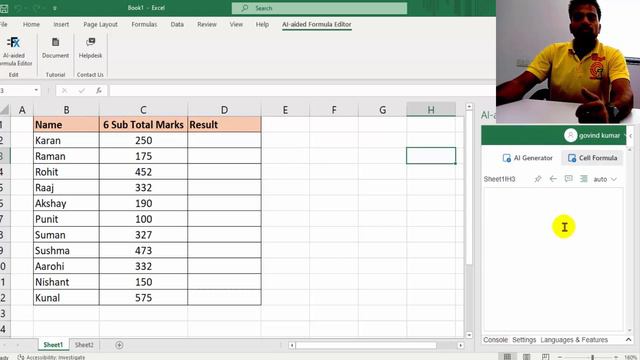The height and width of the screenshot is (360, 640).
Task: Expand the bottom pane chevron next to Languages & Features
Action: tap(628, 340)
